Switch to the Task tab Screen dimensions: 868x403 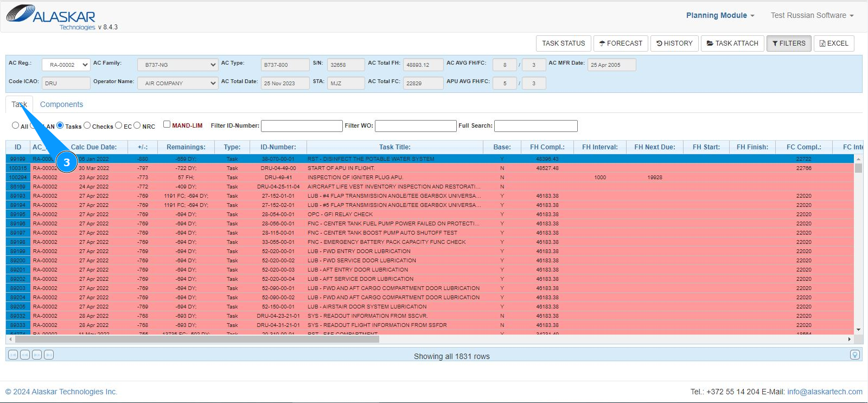coord(20,104)
